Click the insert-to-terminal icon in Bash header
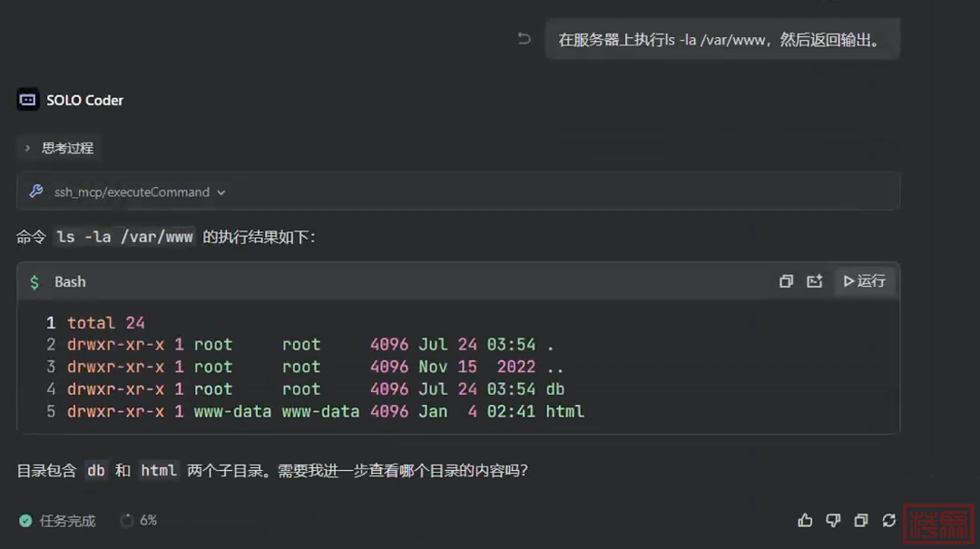This screenshot has height=549, width=980. pos(814,281)
